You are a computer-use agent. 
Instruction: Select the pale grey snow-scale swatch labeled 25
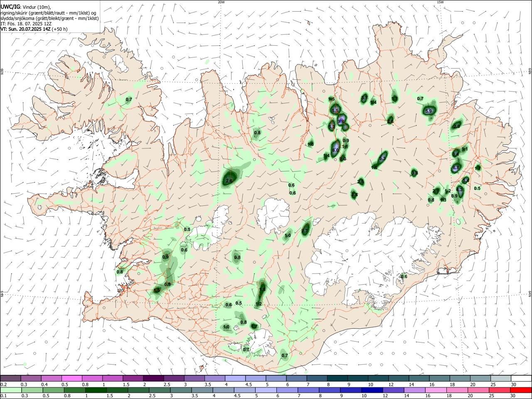(x=501, y=378)
